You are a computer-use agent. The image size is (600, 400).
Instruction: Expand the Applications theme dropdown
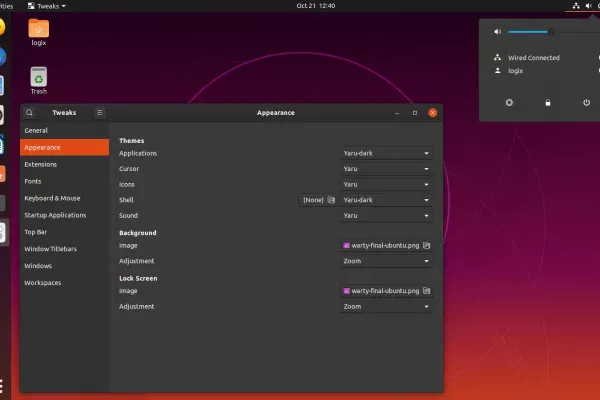click(x=386, y=153)
